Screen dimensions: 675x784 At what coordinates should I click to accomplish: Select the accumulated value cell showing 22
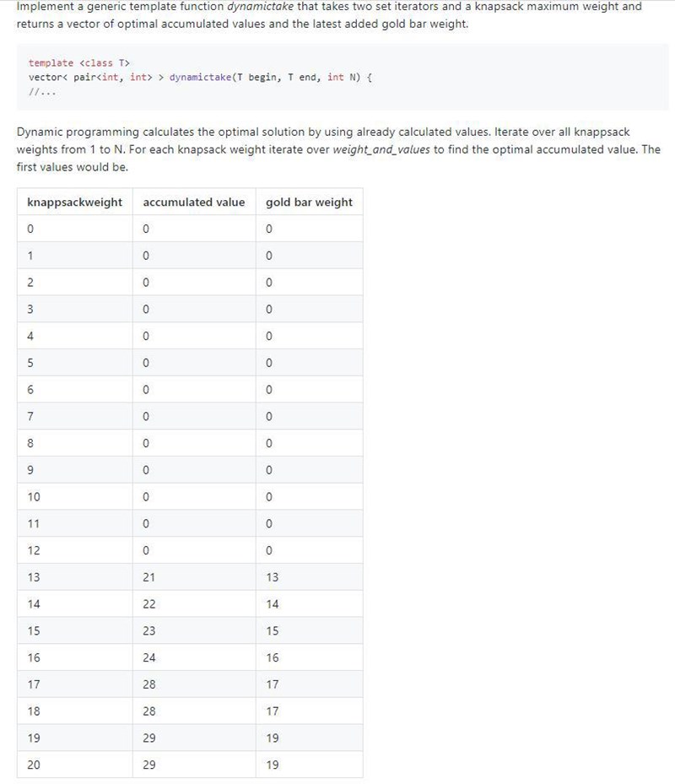[149, 604]
